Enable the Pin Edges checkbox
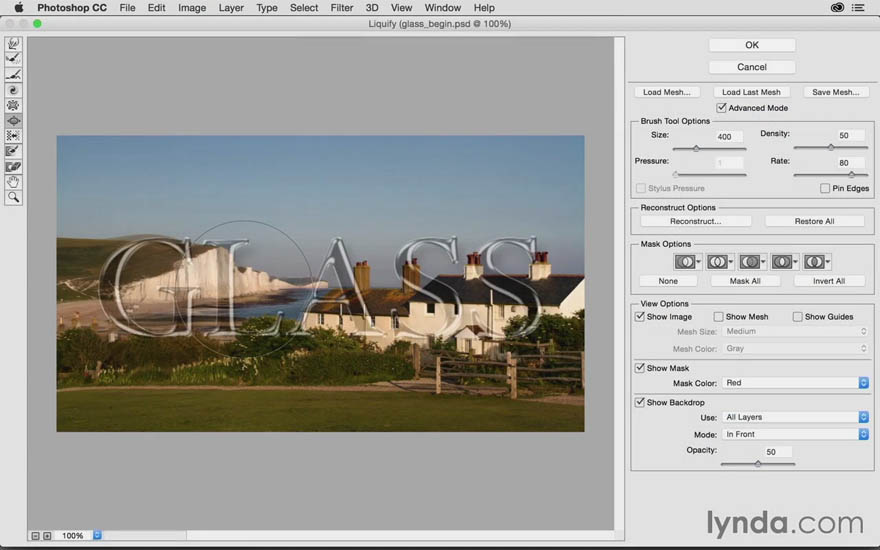This screenshot has width=880, height=550. click(825, 189)
